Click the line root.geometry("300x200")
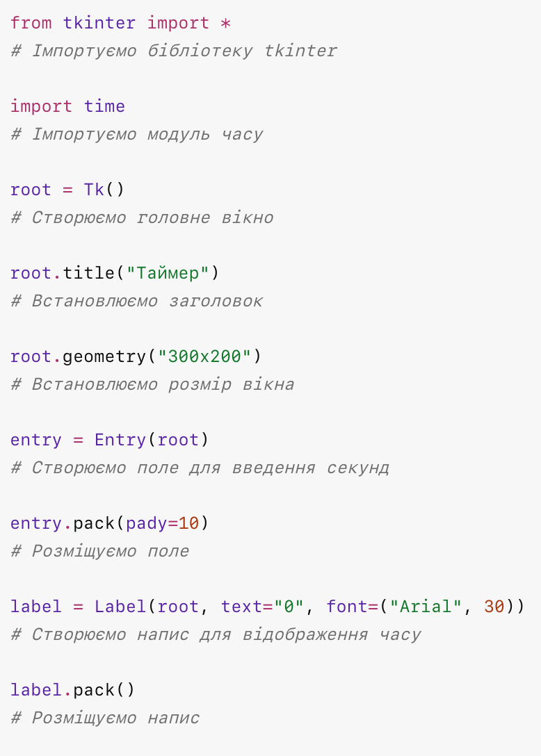The image size is (541, 756). click(x=136, y=356)
